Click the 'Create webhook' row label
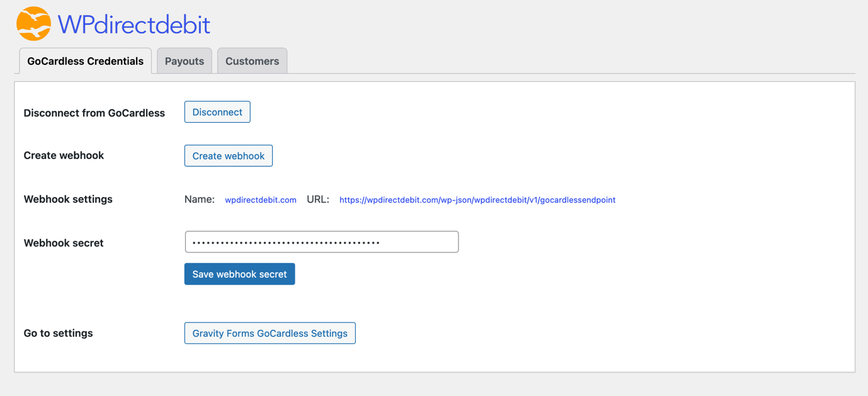 pos(64,156)
